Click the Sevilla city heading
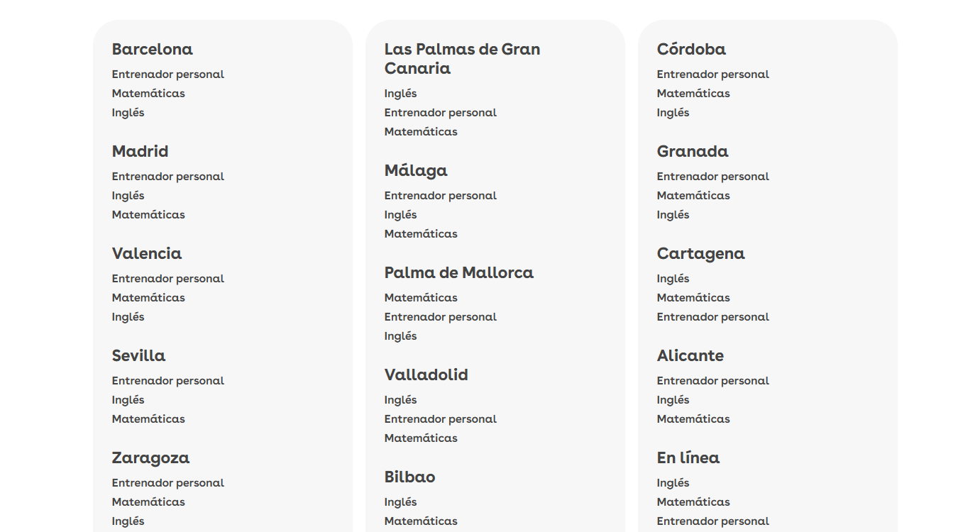The width and height of the screenshot is (980, 532). (138, 355)
